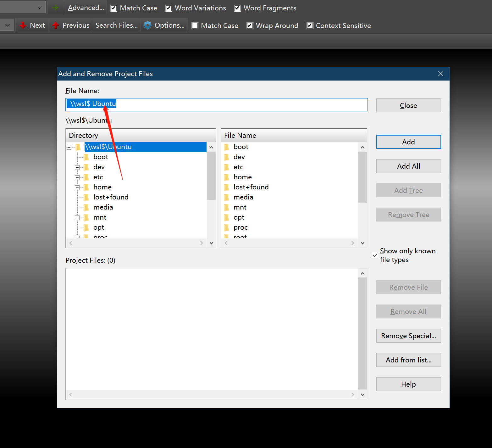This screenshot has height=448, width=492.
Task: Click the home folder icon in the File Name list
Action: 227,177
